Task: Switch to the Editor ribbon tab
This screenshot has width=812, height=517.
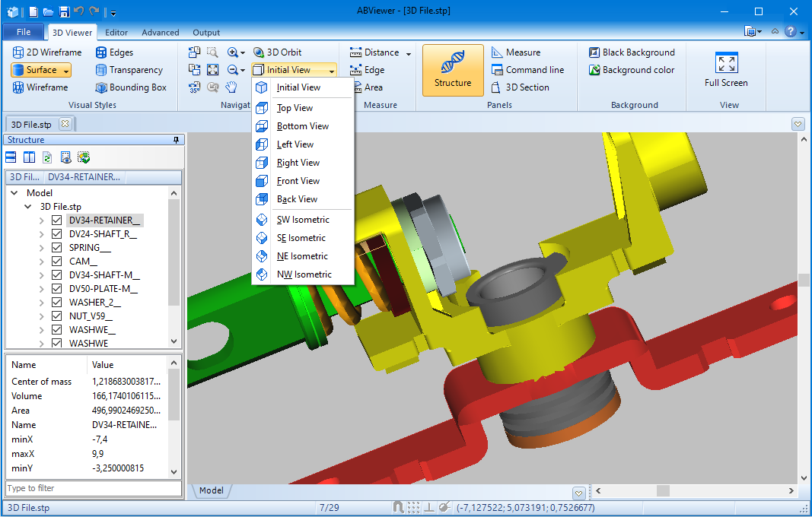Action: (x=116, y=33)
